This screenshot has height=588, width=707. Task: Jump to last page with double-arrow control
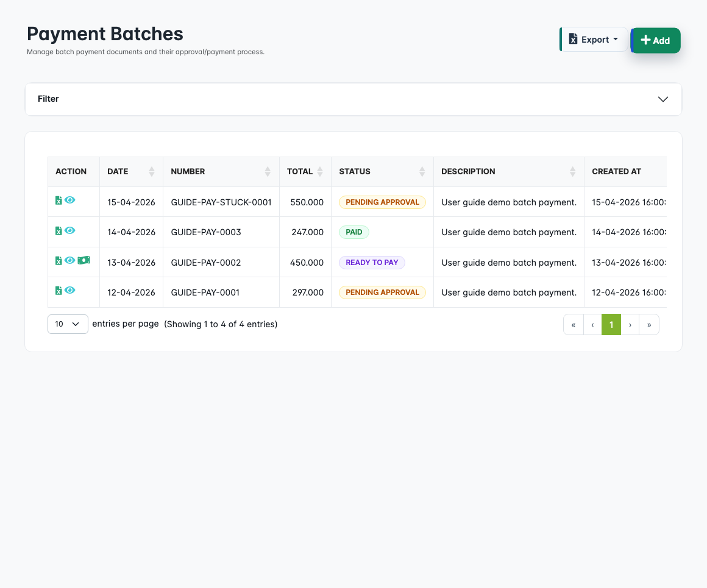pos(648,324)
